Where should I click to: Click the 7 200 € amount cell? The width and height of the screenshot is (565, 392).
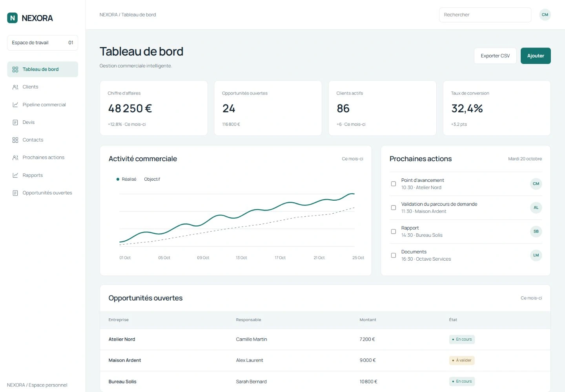click(367, 339)
